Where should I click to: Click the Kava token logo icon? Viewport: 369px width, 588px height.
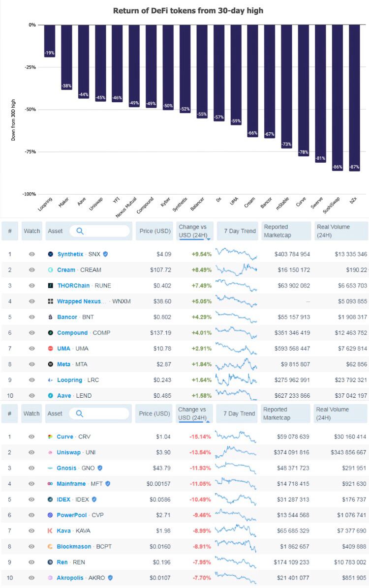coord(50,531)
